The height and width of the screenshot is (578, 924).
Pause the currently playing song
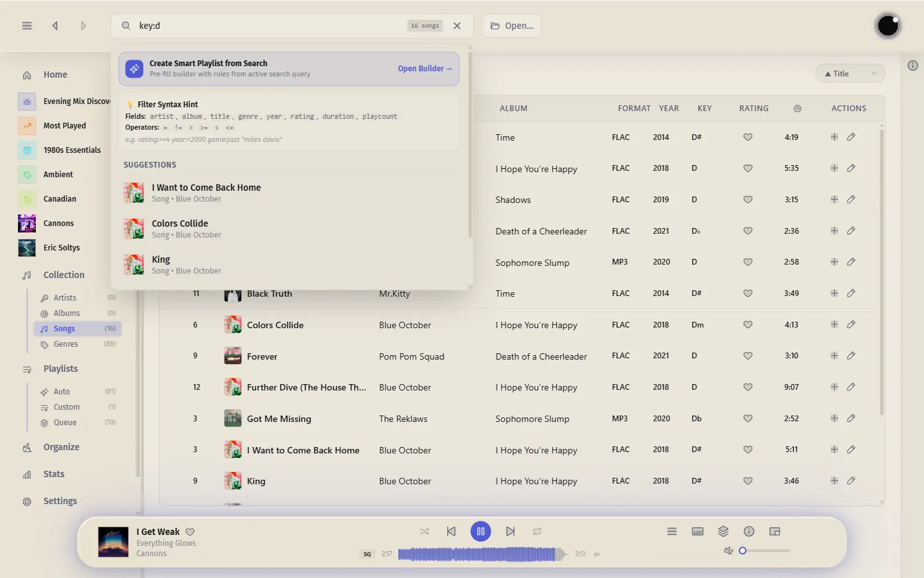481,532
